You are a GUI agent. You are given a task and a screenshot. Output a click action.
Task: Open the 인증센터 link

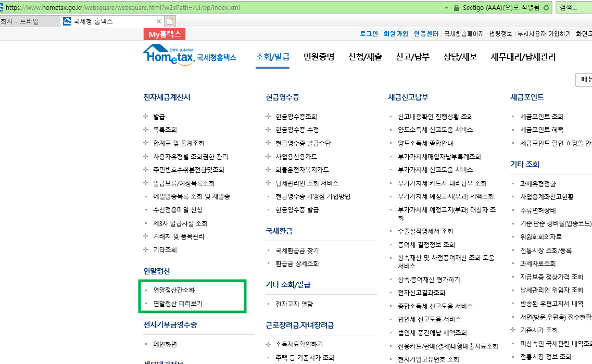click(426, 34)
